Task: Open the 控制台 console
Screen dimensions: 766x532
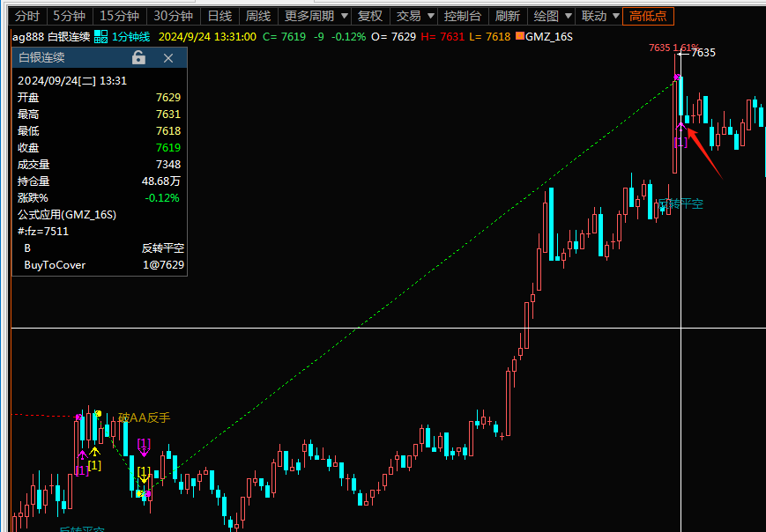Action: (462, 16)
